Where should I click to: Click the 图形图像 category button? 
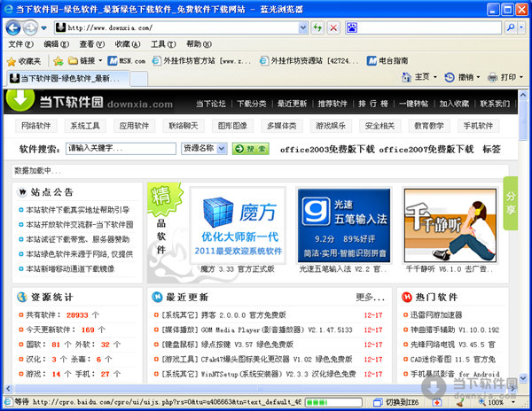coord(232,126)
